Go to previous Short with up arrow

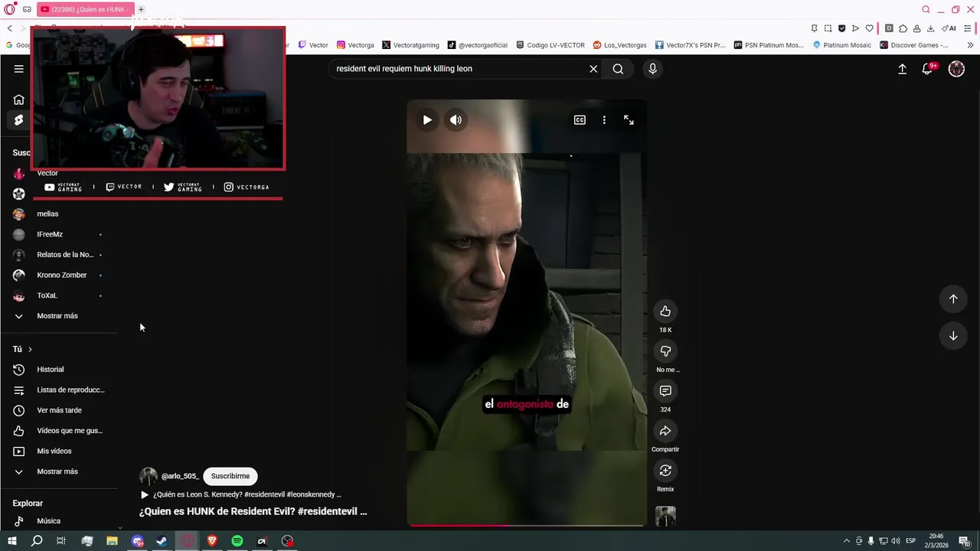tap(953, 299)
